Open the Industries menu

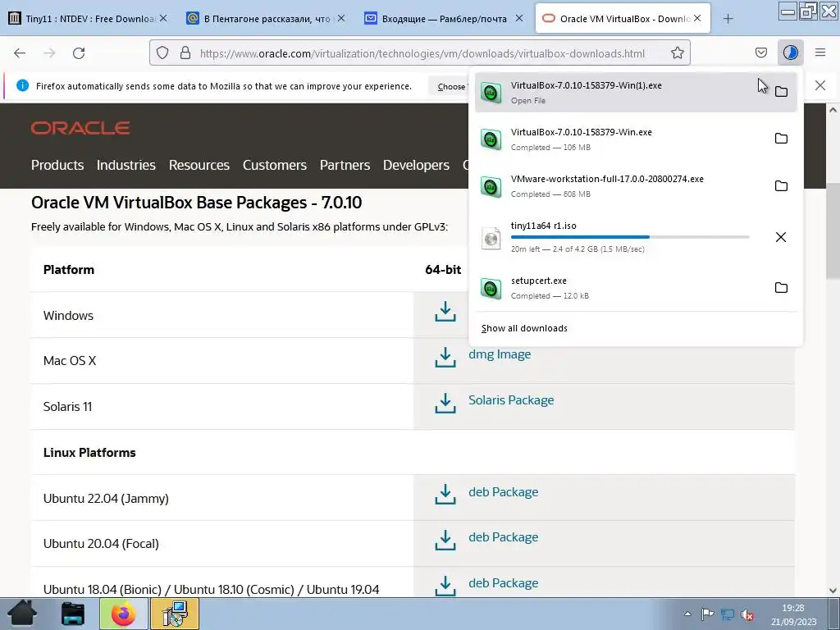(126, 165)
